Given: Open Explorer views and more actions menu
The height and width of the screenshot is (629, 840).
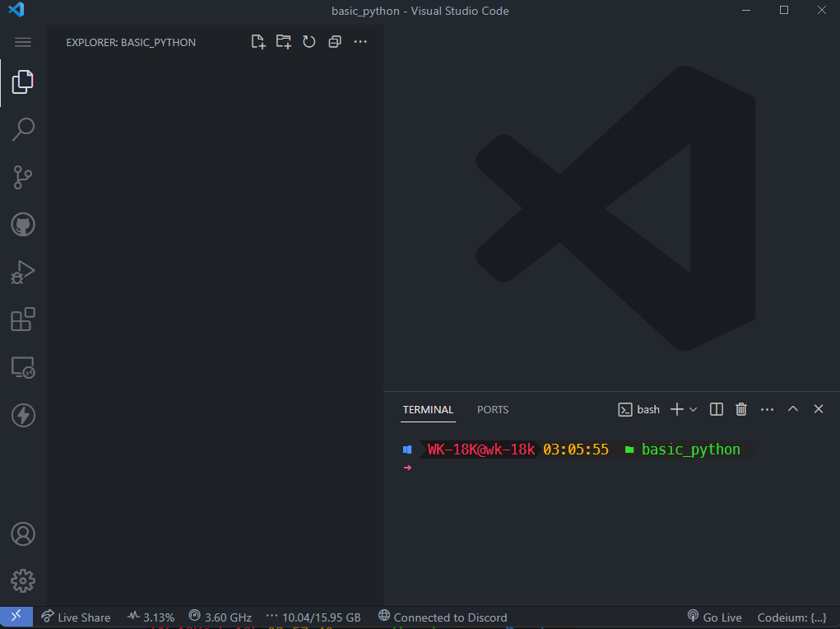Looking at the screenshot, I should tap(360, 42).
